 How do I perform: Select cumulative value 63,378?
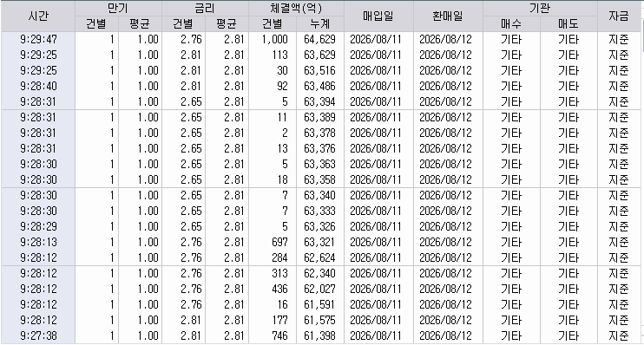click(319, 133)
